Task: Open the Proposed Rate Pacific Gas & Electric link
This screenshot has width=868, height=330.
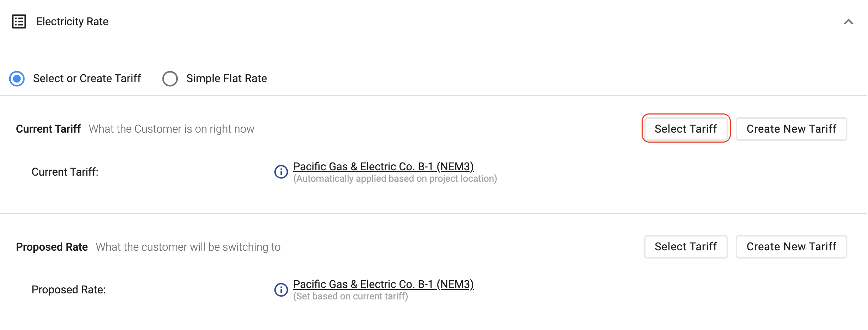Action: (x=383, y=284)
